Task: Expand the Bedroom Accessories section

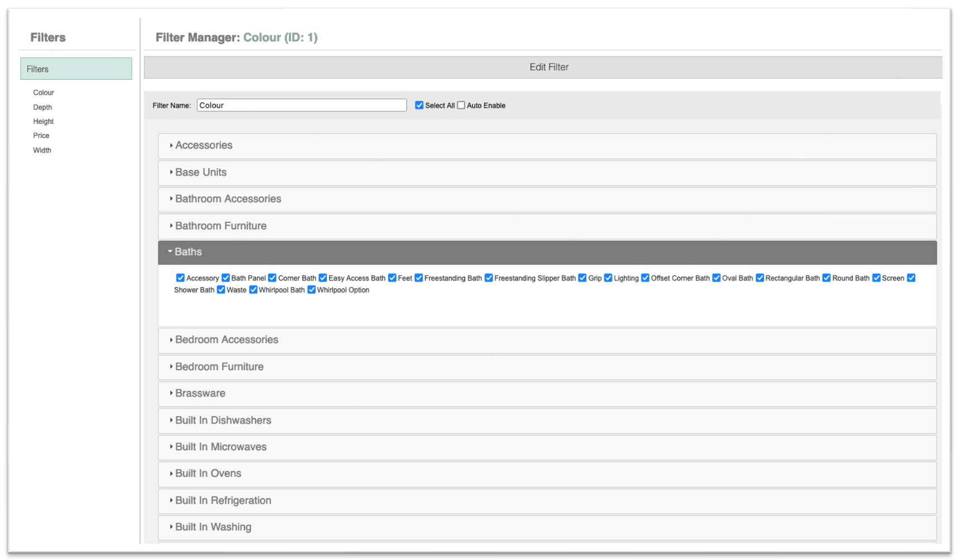Action: (x=226, y=340)
